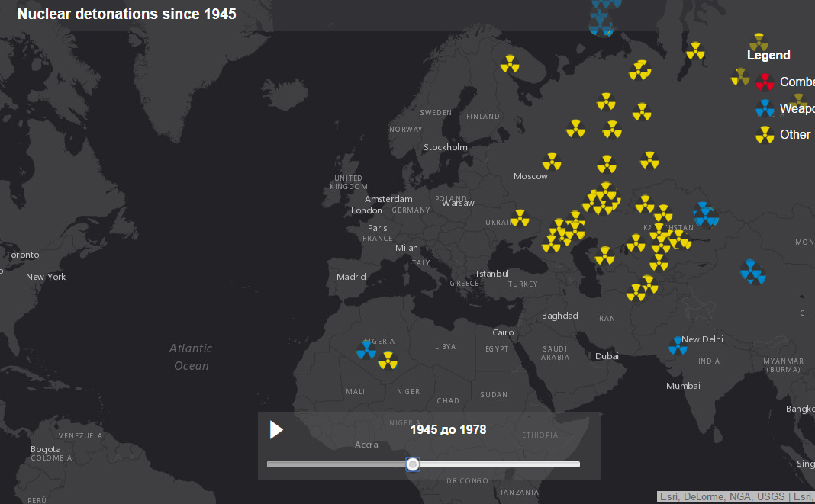Open the yellow marker just above Moscow label
The width and height of the screenshot is (815, 504).
552,162
